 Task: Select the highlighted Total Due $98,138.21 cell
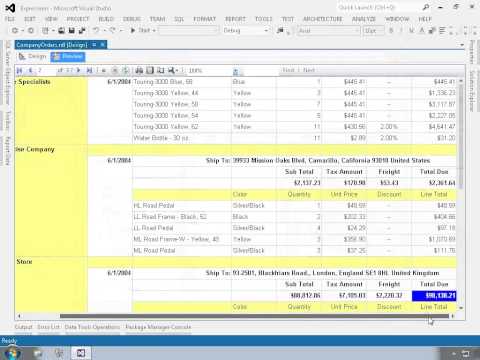(x=434, y=296)
